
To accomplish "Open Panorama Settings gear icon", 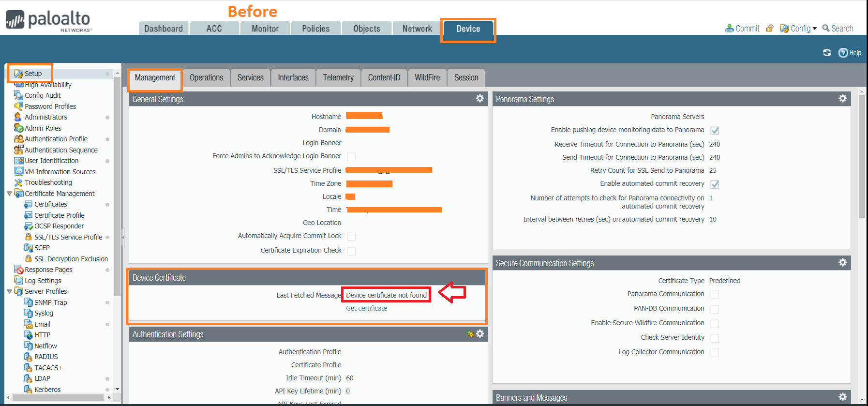I will coord(842,98).
